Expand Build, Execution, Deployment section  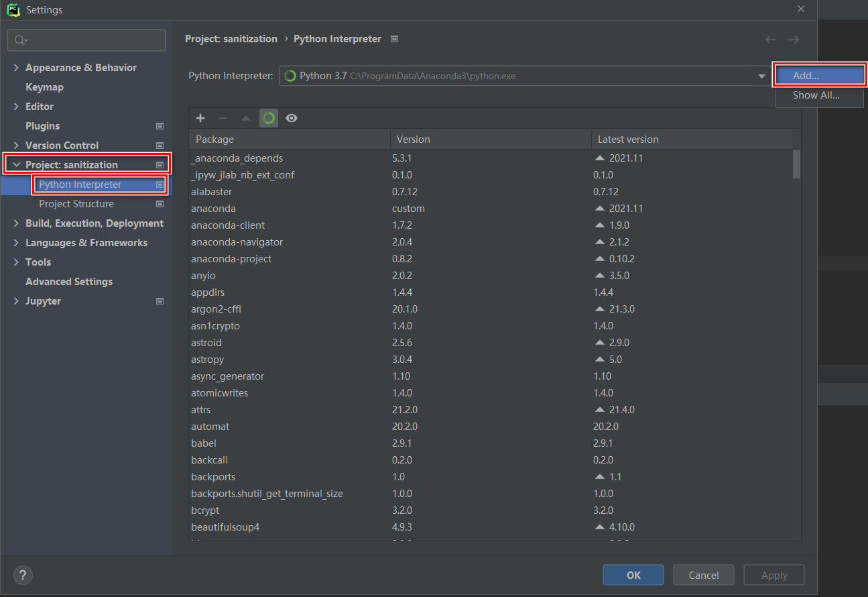[x=17, y=223]
